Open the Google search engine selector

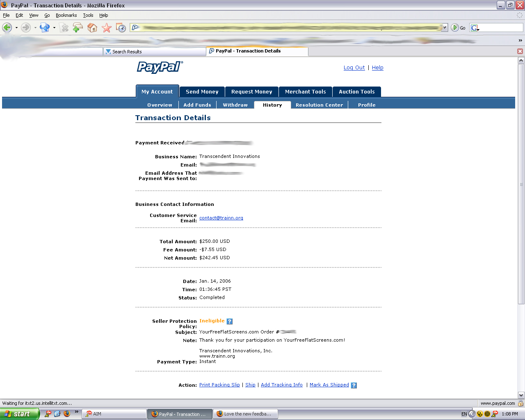475,27
